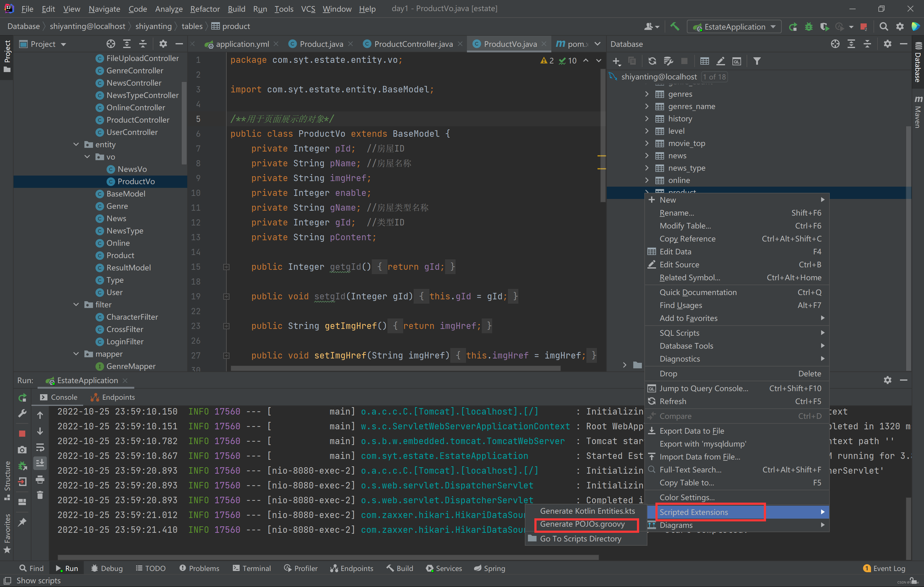Take thread dump camera icon in Run panel
This screenshot has height=587, width=924.
pos(22,450)
